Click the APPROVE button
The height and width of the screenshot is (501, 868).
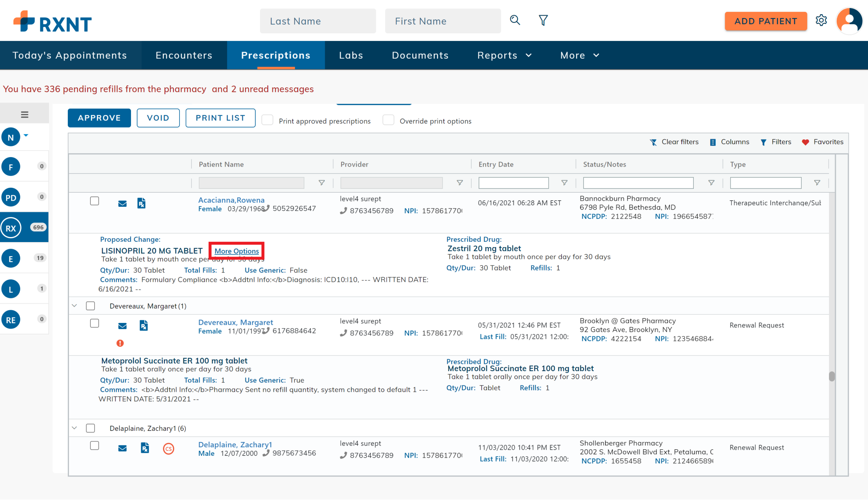[99, 118]
